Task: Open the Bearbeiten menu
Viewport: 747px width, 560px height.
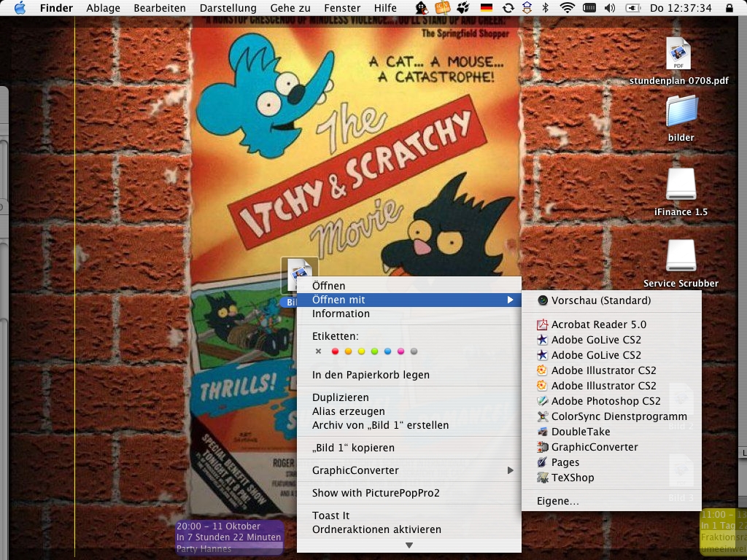Action: tap(160, 7)
